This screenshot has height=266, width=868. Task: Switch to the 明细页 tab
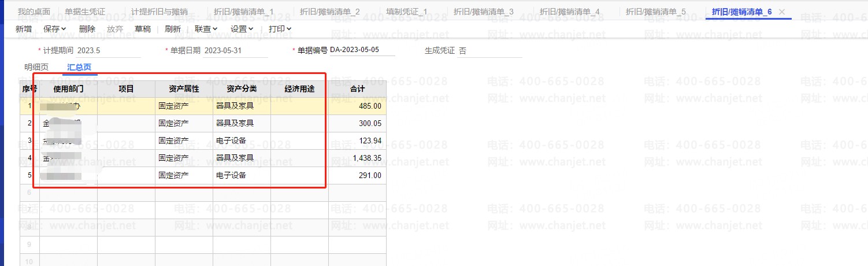coord(36,67)
